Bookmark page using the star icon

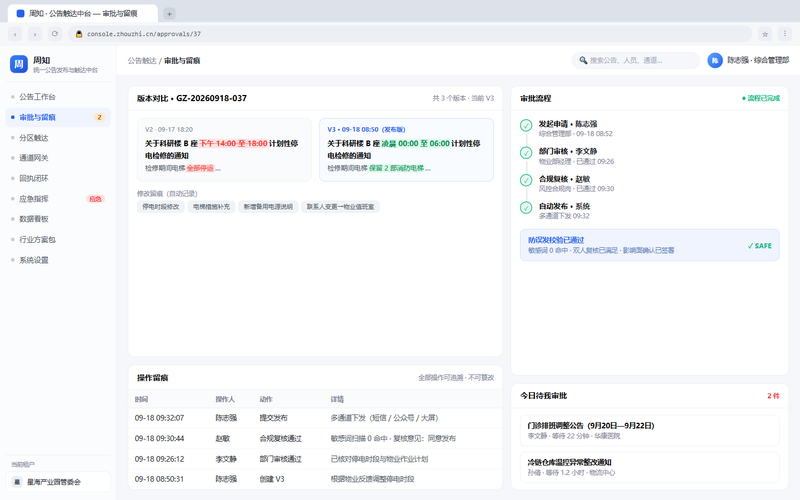(x=765, y=34)
